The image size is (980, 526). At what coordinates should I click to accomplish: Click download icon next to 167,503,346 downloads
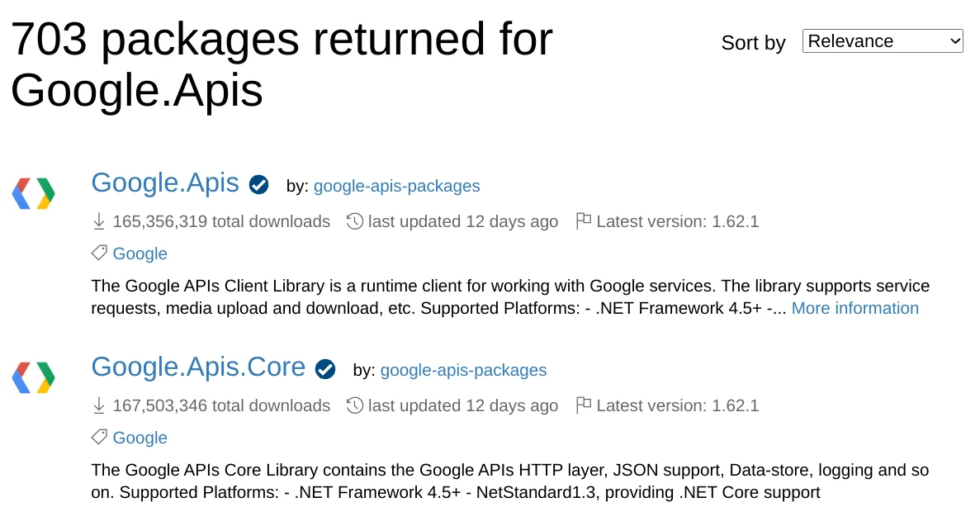coord(99,405)
